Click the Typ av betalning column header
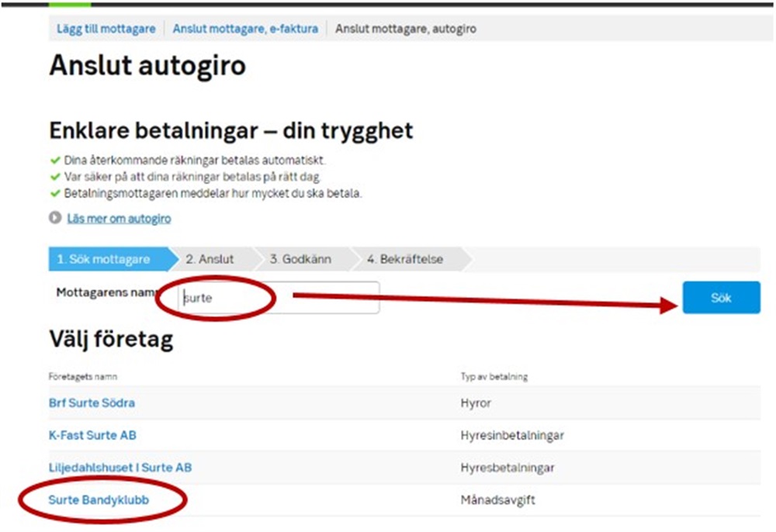The image size is (776, 532). click(494, 377)
